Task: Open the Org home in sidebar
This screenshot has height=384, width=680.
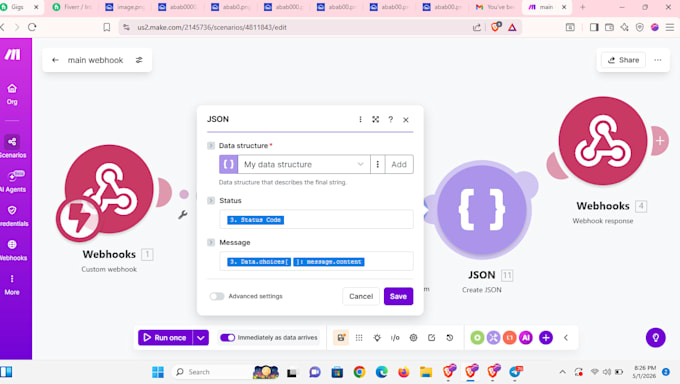Action: 12,94
